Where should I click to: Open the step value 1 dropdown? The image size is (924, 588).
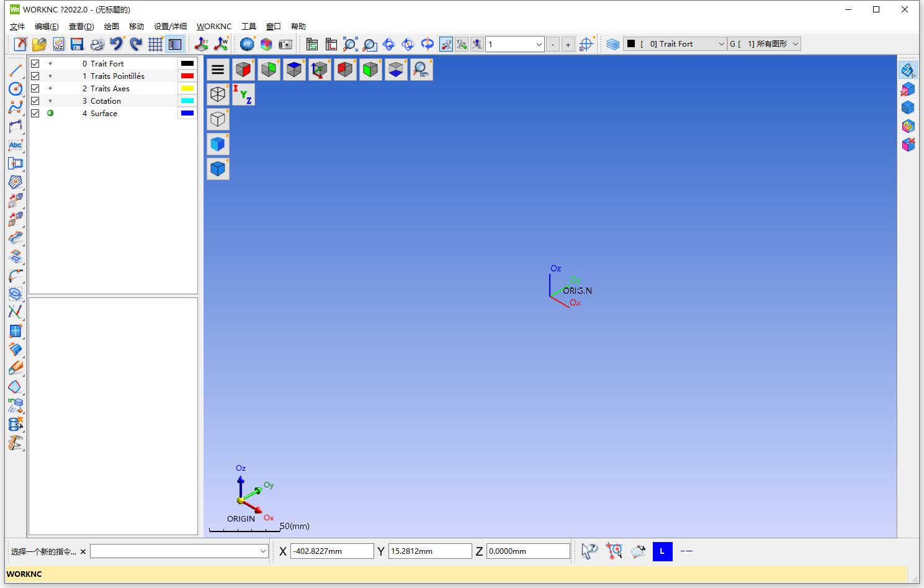(539, 44)
